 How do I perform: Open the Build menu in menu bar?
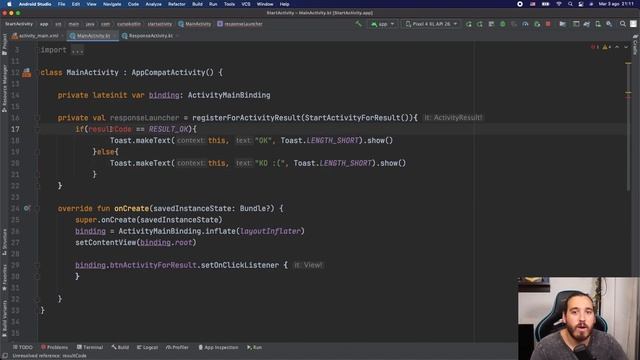click(x=197, y=4)
